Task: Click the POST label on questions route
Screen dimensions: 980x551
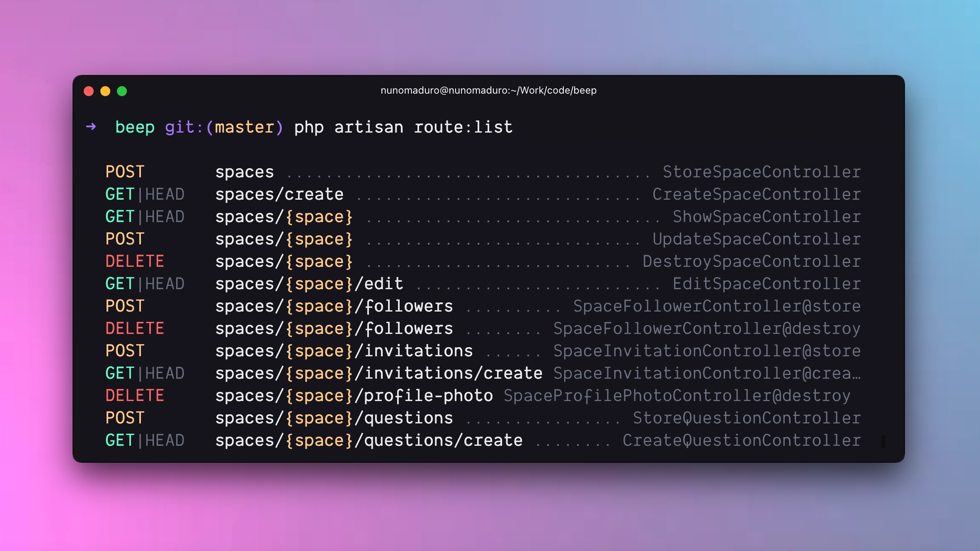Action: coord(124,418)
